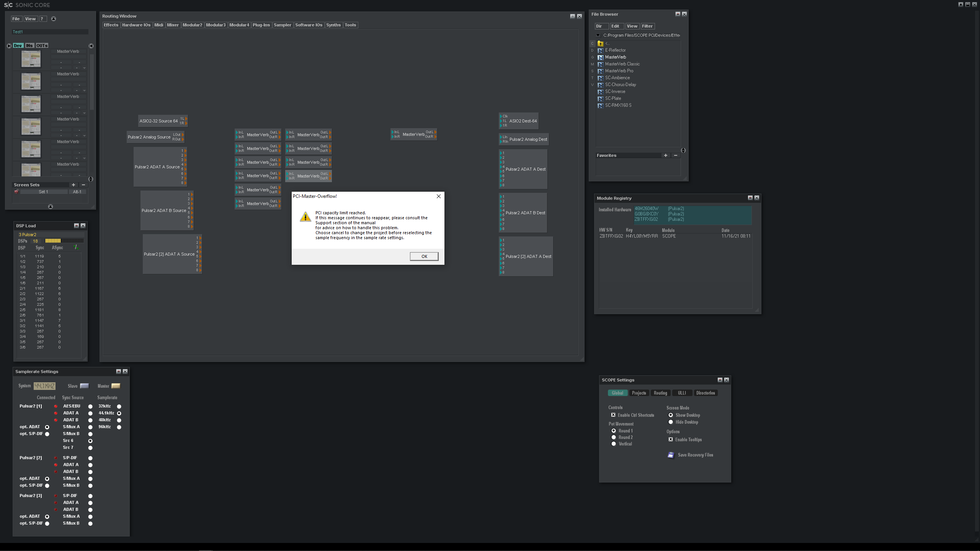
Task: Click the Master samplerate color indicator
Action: [x=116, y=386]
